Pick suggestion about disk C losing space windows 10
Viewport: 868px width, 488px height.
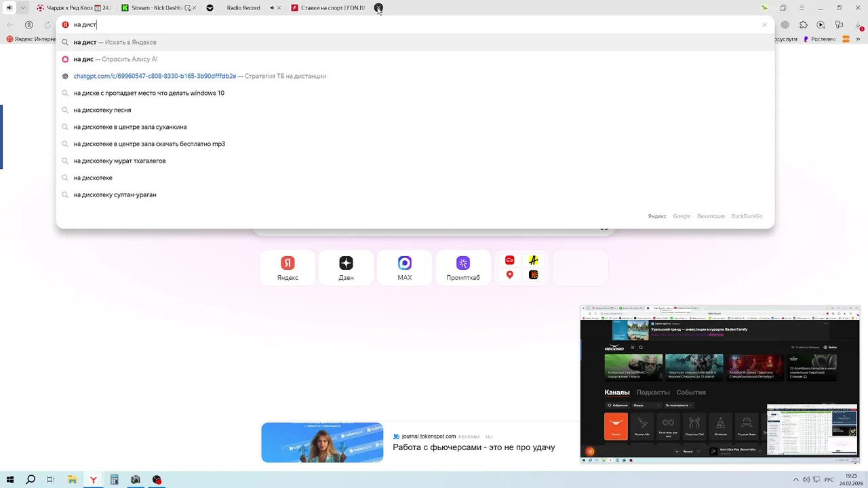[x=415, y=93]
